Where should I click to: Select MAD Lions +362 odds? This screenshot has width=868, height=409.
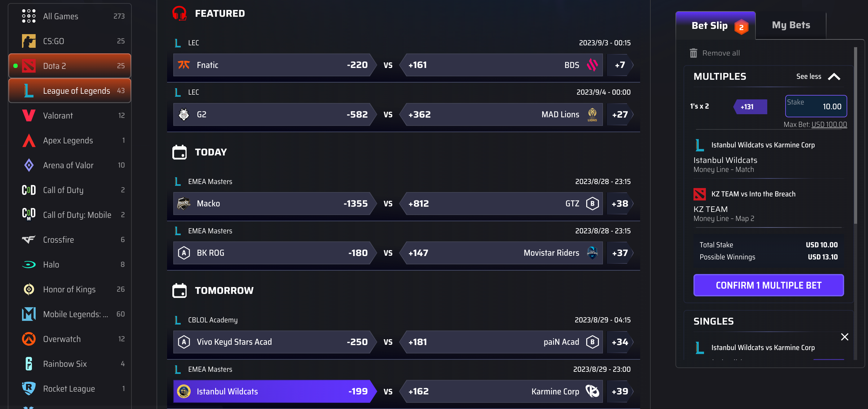point(501,115)
